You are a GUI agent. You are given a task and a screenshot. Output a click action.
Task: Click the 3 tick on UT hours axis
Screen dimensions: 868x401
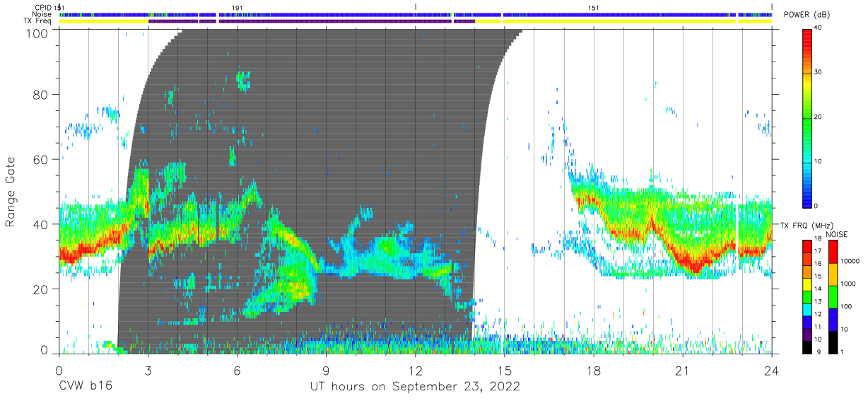[148, 369]
